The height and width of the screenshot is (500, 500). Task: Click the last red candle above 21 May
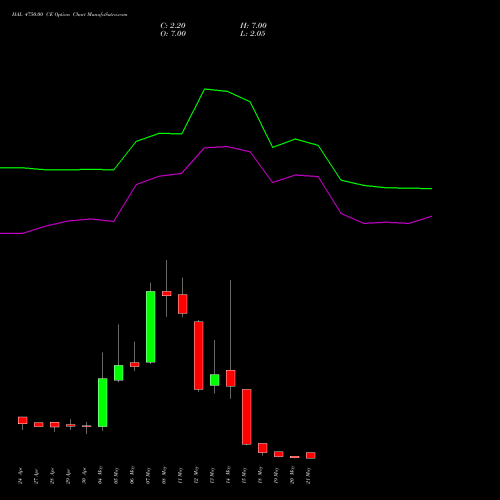311,455
